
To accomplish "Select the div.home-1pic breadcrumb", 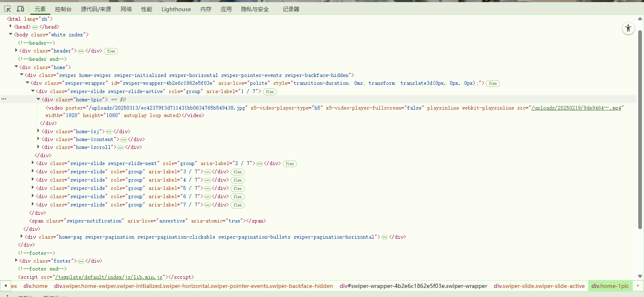I will tap(610, 286).
